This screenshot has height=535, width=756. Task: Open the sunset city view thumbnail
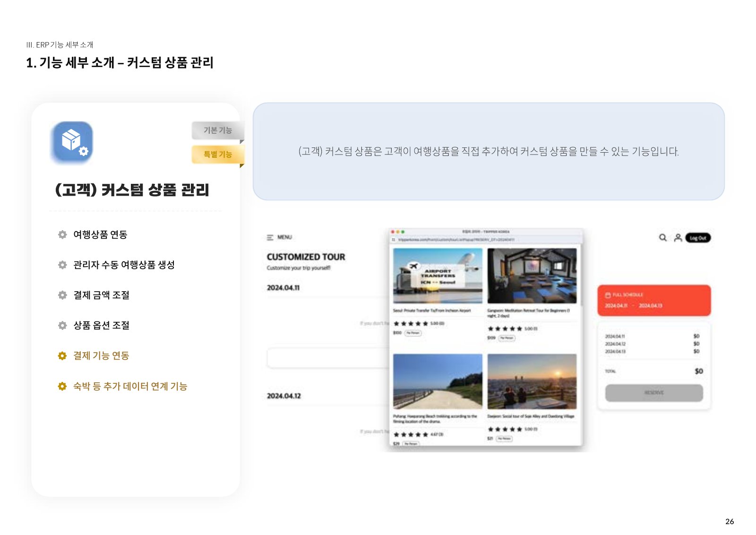(532, 381)
